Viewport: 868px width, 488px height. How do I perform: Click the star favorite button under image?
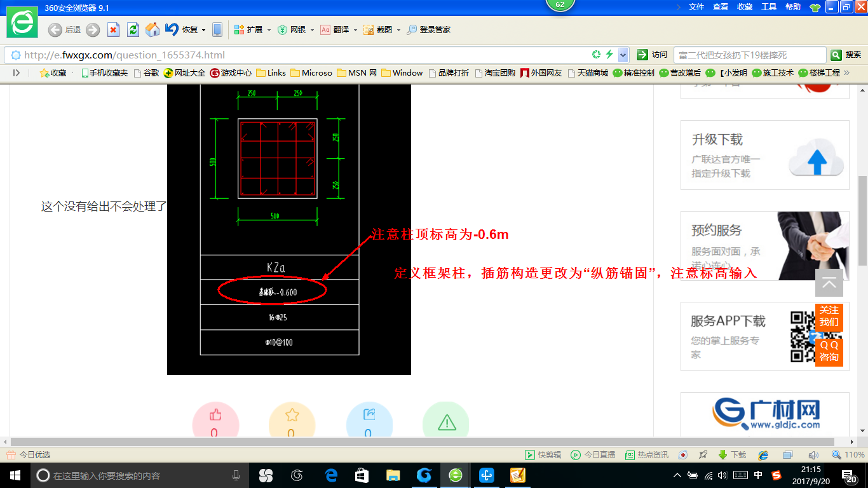pos(292,419)
